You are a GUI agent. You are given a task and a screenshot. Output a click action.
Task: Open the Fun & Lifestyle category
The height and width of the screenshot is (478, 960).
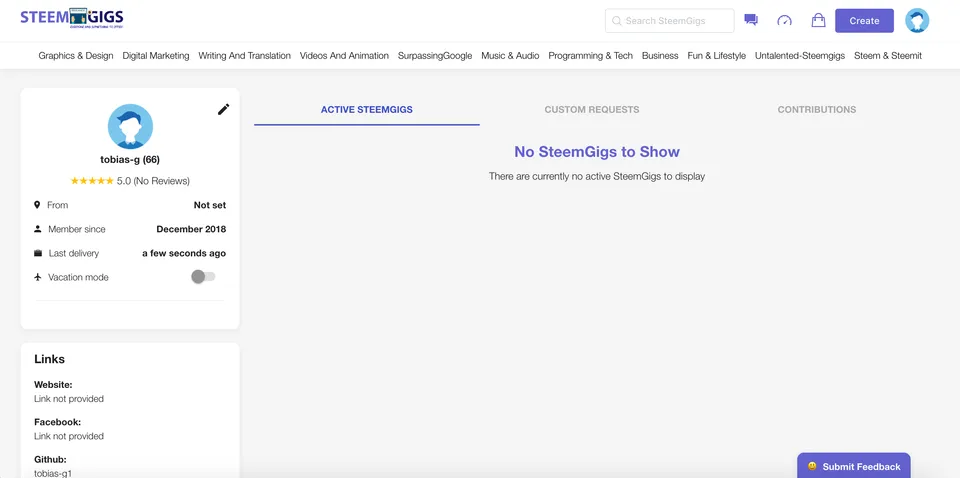pyautogui.click(x=716, y=56)
